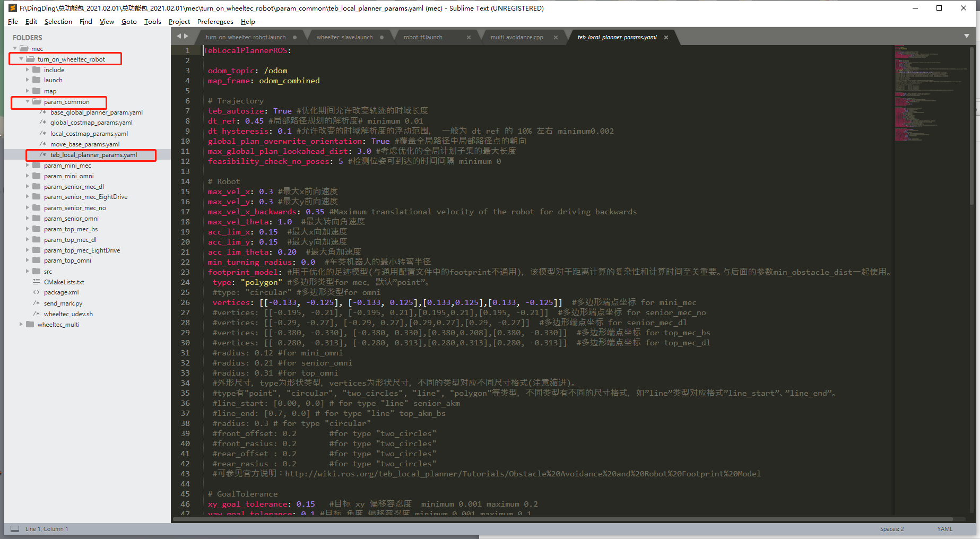
Task: Click the vertical editor scrollbar
Action: (972, 126)
